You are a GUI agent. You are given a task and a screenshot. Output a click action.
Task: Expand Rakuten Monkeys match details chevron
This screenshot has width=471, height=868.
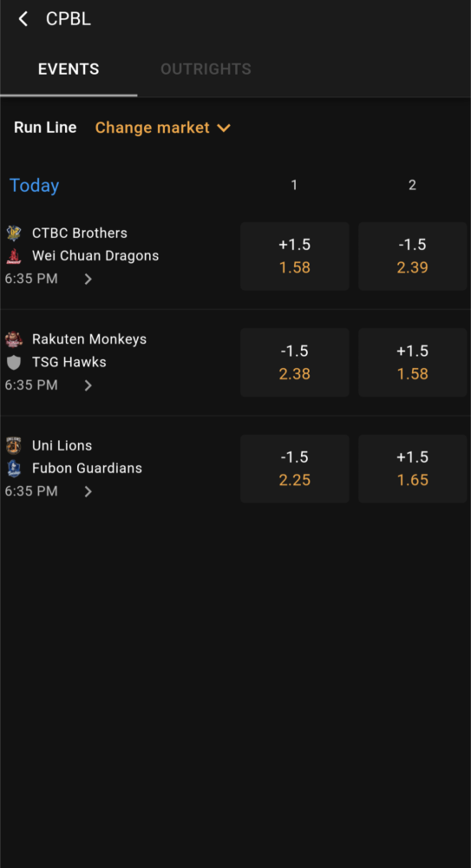pyautogui.click(x=88, y=385)
